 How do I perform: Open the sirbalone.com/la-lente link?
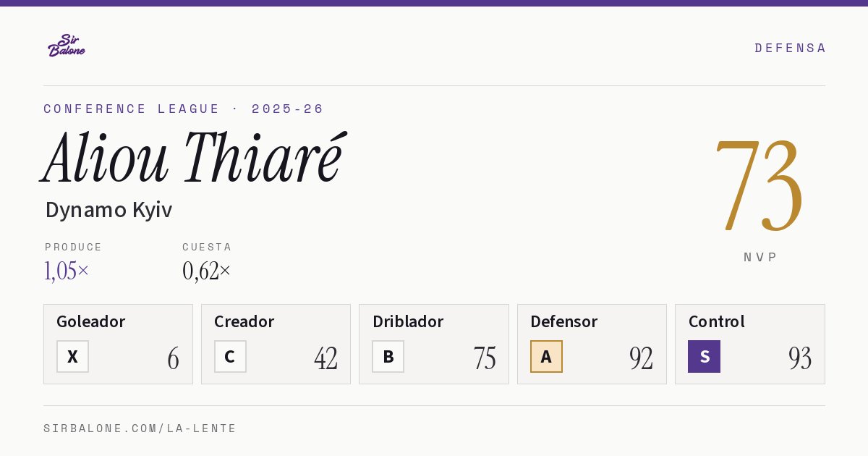pyautogui.click(x=140, y=428)
